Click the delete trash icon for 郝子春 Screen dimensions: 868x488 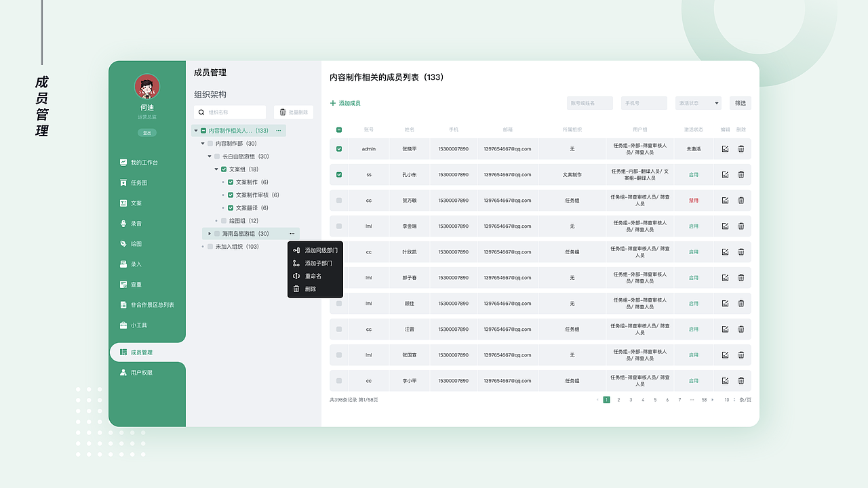click(x=741, y=278)
